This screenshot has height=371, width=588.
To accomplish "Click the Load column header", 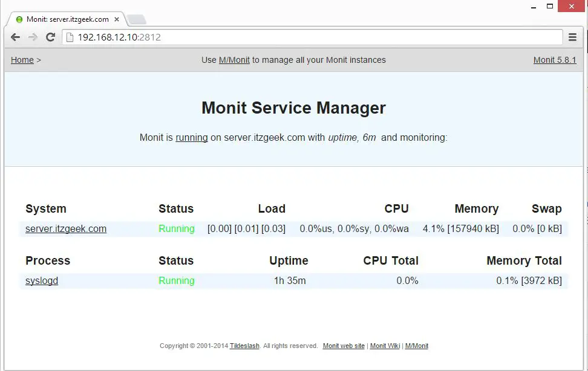I will click(272, 208).
